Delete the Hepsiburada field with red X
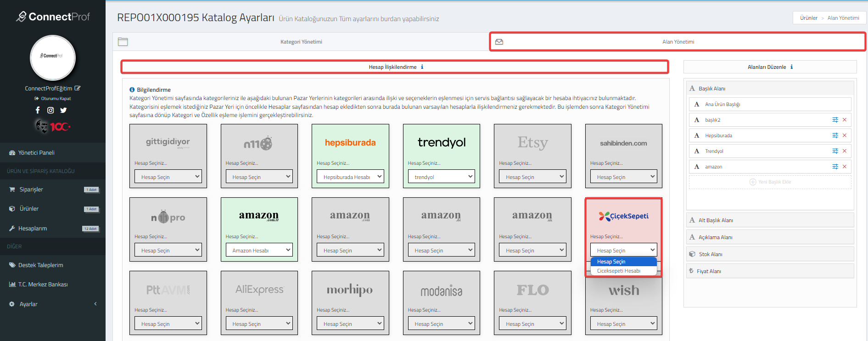 point(845,135)
